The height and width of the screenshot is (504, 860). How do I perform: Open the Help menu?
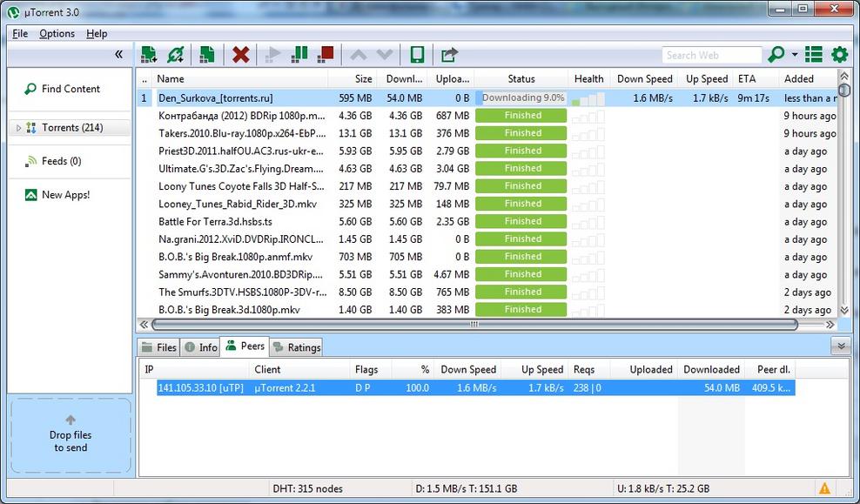97,33
